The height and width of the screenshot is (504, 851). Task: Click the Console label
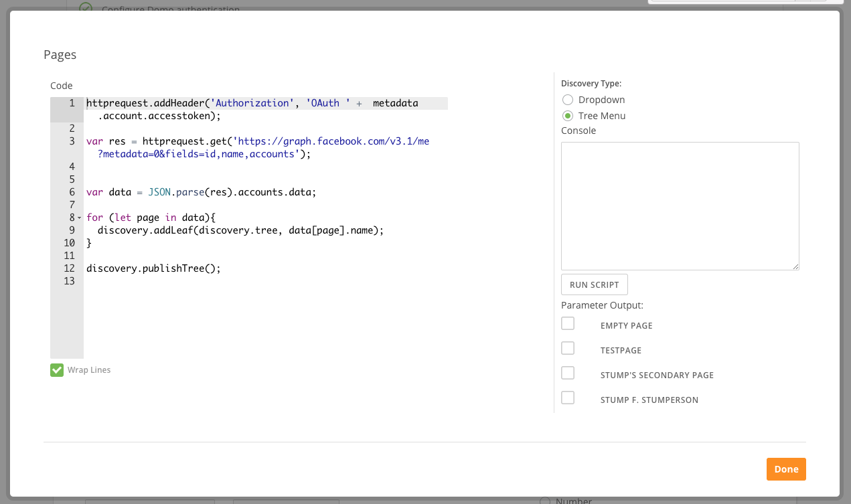(x=578, y=131)
